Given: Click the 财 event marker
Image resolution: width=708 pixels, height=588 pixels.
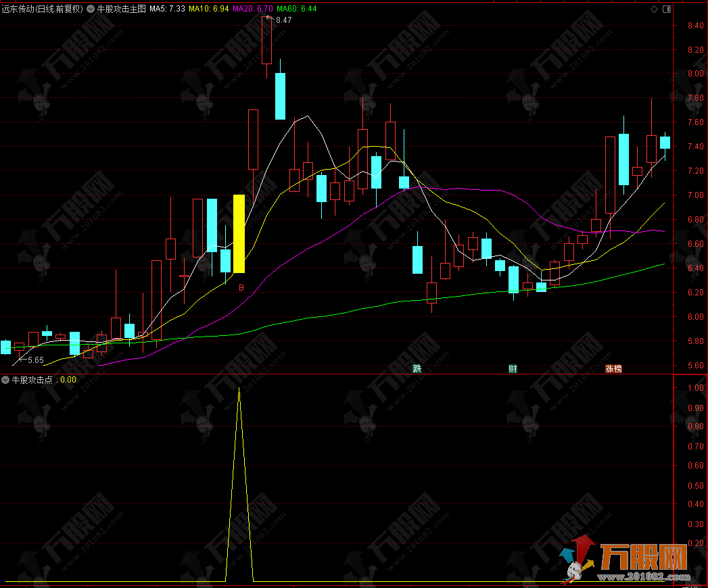Looking at the screenshot, I should pyautogui.click(x=513, y=369).
